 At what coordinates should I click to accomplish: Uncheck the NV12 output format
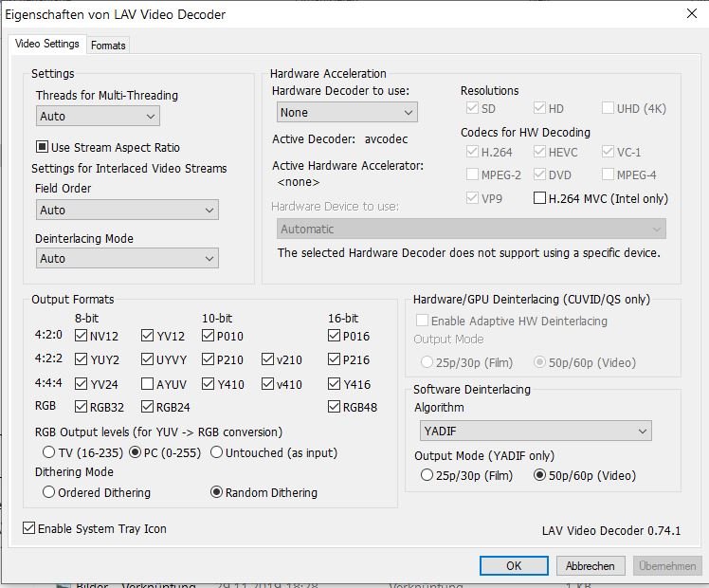click(81, 336)
